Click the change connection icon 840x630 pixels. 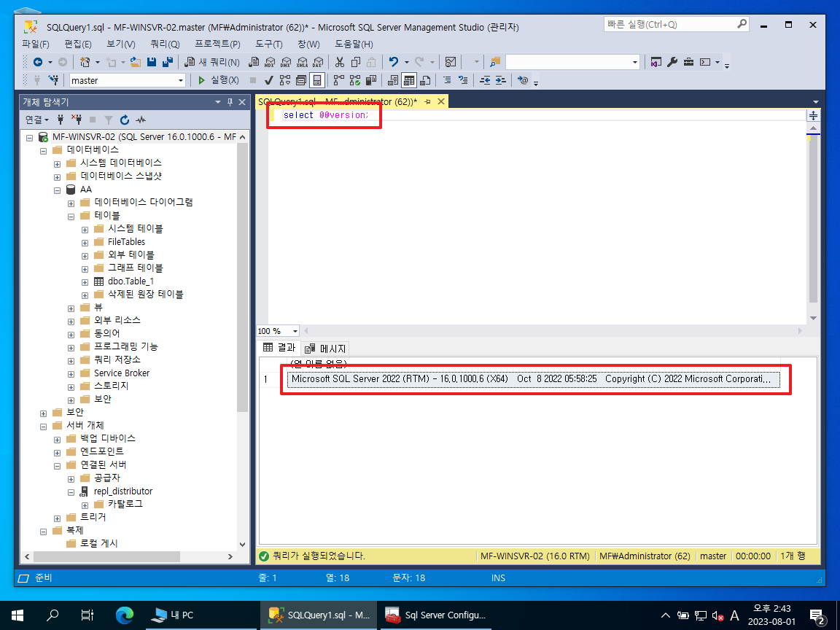point(53,80)
